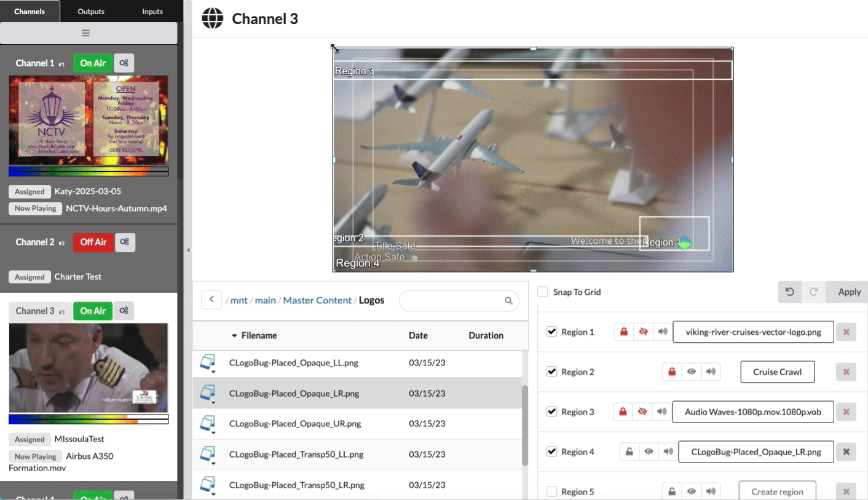Open Channel 3 settings gear icon
The image size is (868, 500).
point(124,311)
